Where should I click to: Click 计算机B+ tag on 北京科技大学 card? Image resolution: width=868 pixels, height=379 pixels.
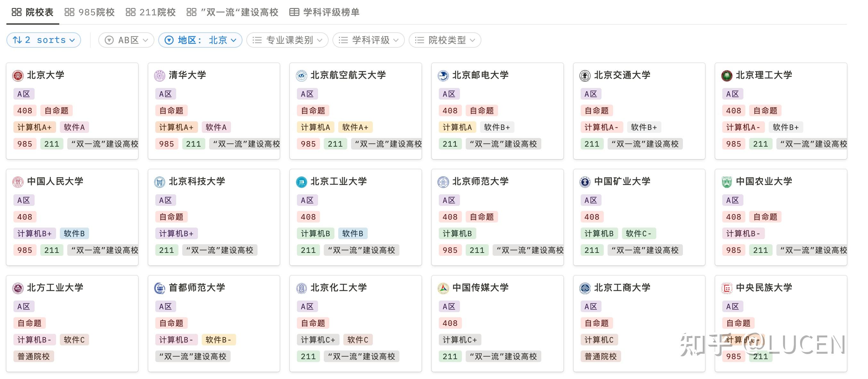[x=176, y=234]
